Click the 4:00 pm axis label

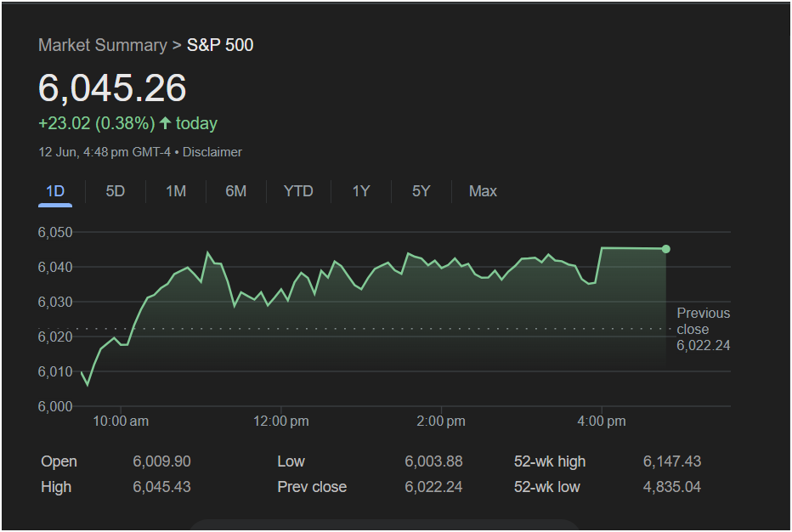click(x=602, y=421)
